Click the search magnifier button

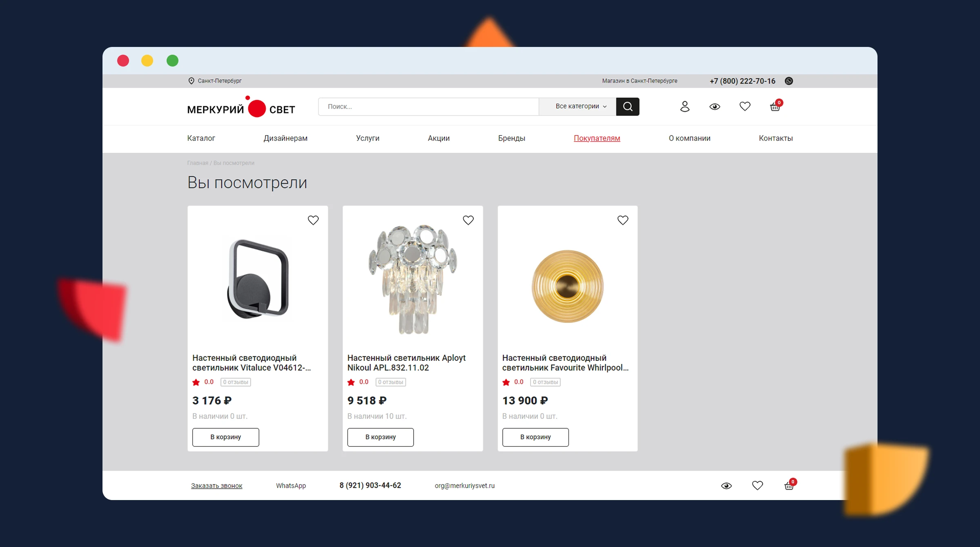[628, 107]
